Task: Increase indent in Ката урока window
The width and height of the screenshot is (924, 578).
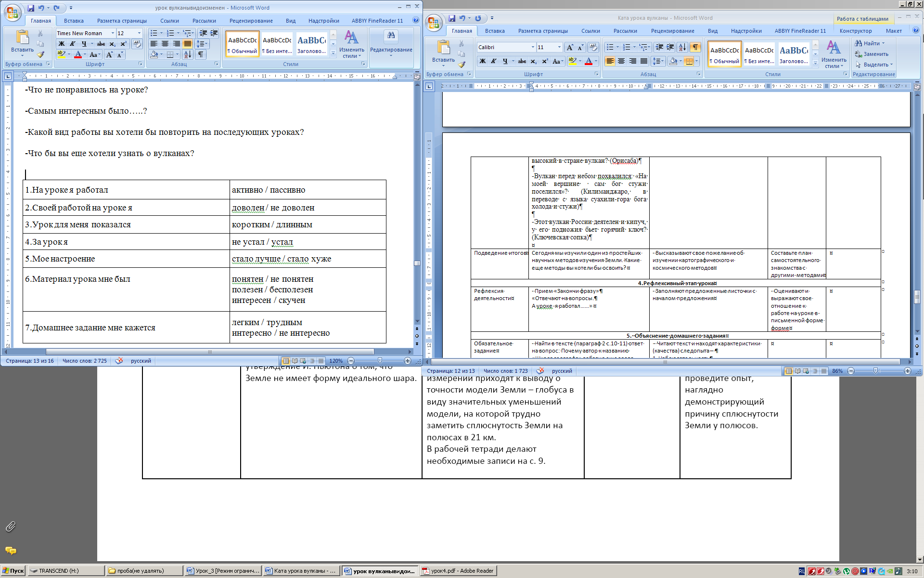Action: (x=670, y=47)
